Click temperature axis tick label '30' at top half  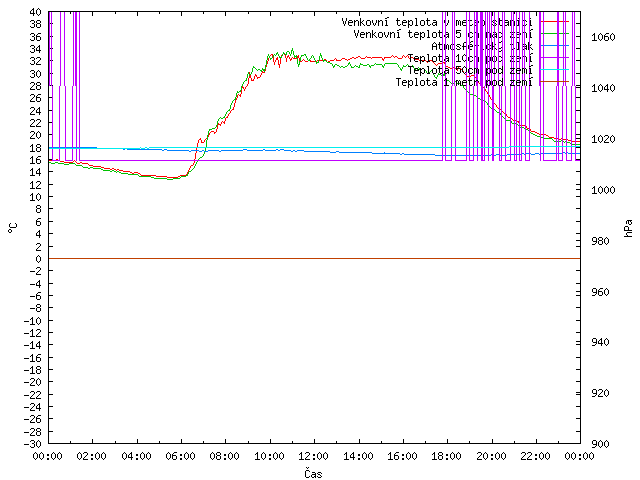36,74
